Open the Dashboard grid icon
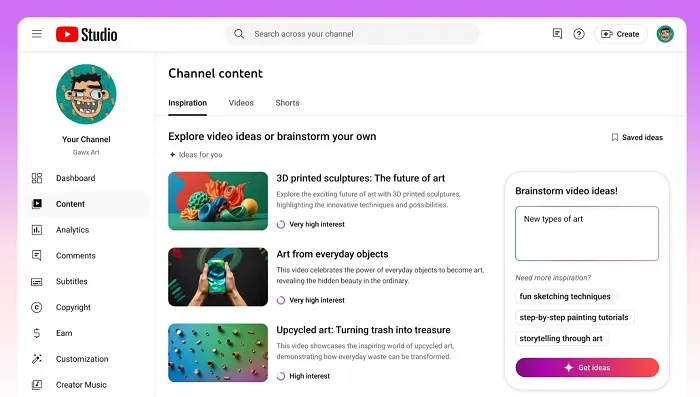Screen dimensions: 700x397 pos(37,178)
